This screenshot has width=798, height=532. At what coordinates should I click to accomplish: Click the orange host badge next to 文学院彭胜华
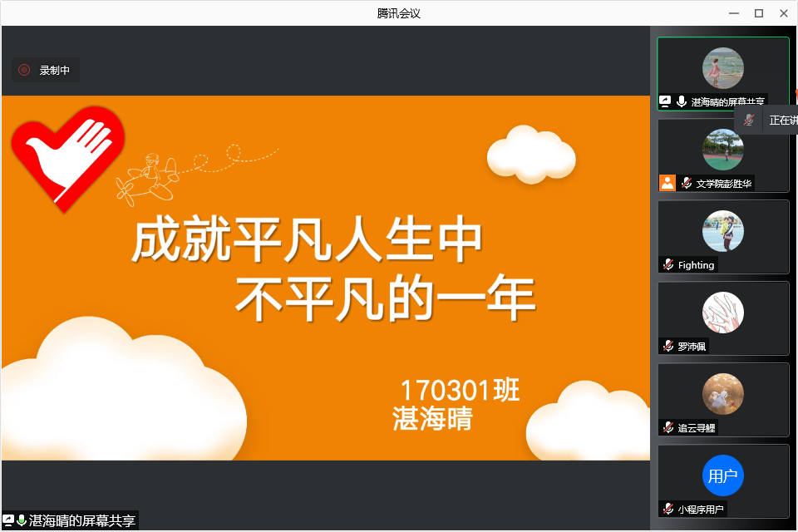(667, 183)
